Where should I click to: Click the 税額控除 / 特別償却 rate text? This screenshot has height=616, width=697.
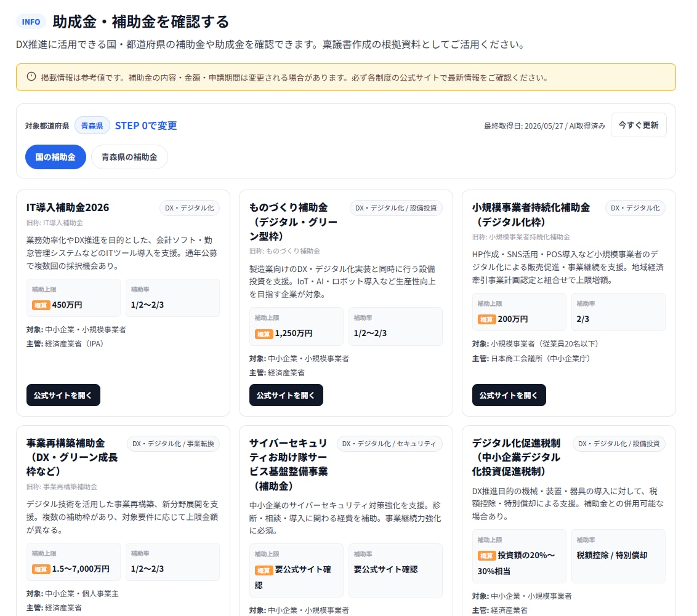pos(611,555)
